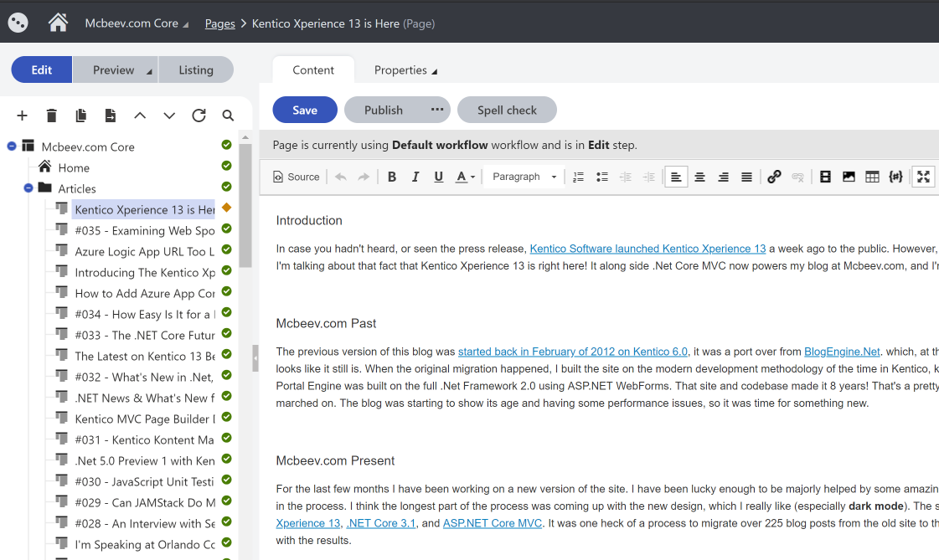Insert a macro with braces icon
The width and height of the screenshot is (939, 560).
[x=896, y=177]
